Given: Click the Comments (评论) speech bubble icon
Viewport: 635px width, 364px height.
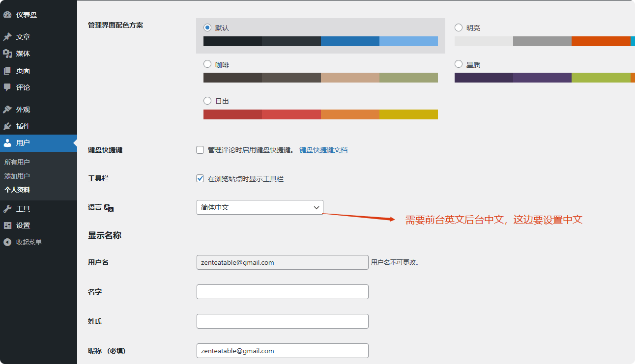Looking at the screenshot, I should [x=7, y=87].
